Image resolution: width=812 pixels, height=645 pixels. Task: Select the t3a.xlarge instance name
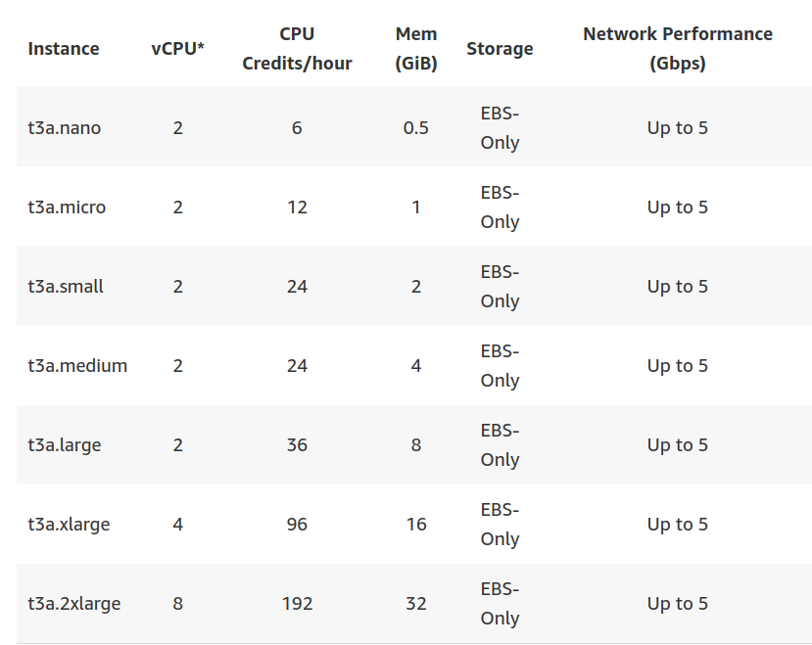(69, 525)
